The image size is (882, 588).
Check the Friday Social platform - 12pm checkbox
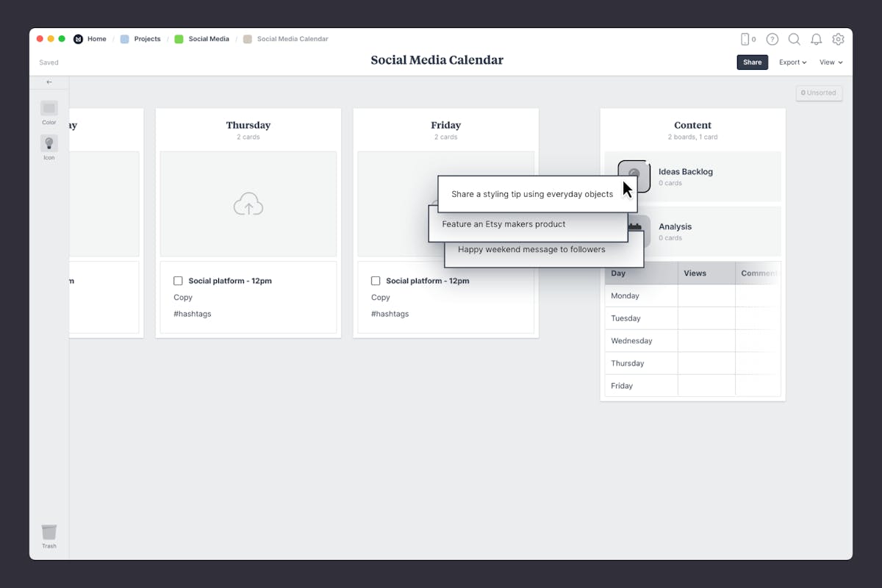coord(376,280)
